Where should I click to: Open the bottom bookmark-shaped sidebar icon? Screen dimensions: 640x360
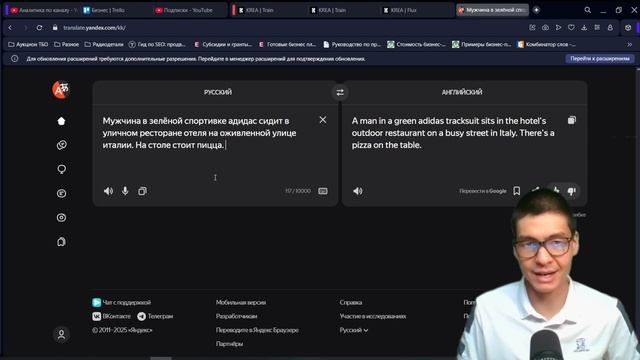pos(61,242)
